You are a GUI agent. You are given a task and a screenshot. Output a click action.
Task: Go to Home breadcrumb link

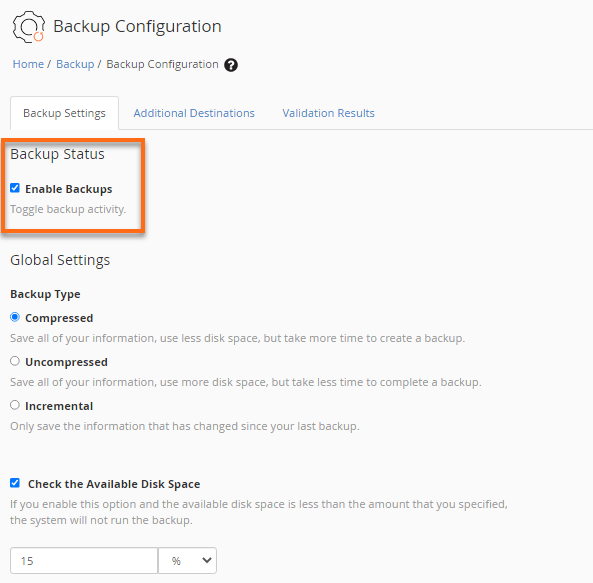pyautogui.click(x=28, y=64)
